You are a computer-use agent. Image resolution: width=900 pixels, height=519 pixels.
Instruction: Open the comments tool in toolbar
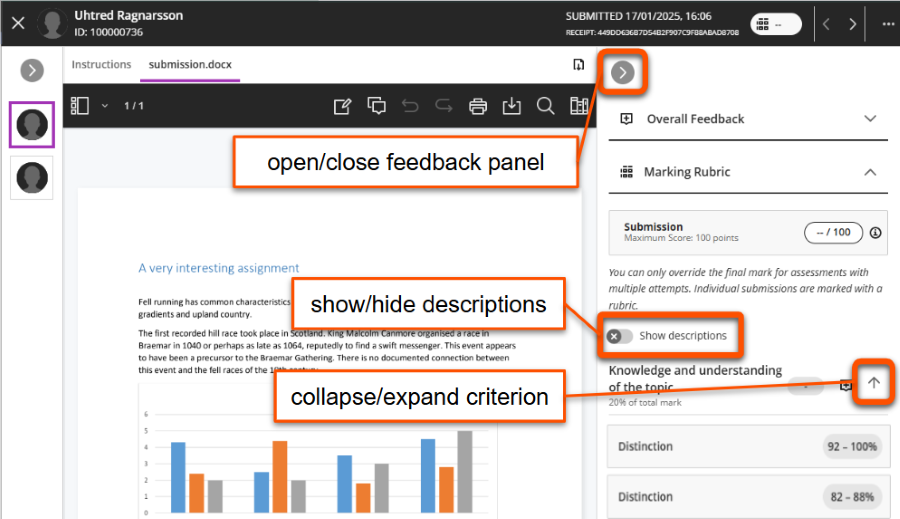click(376, 106)
